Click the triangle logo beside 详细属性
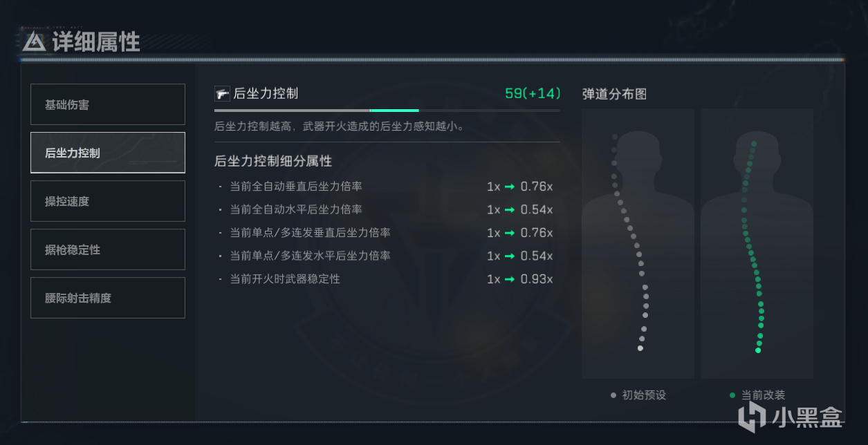The image size is (868, 445). 34,42
